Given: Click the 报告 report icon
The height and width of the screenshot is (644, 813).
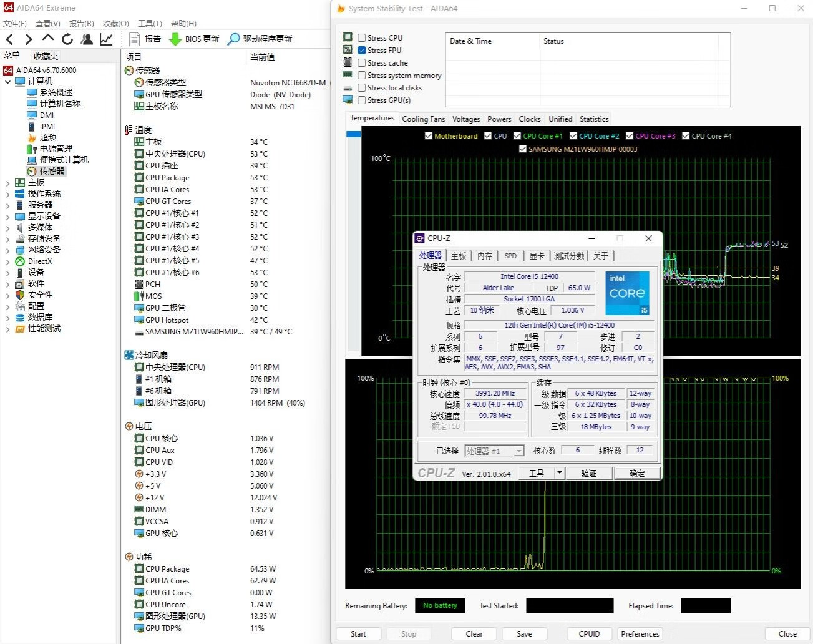Looking at the screenshot, I should (x=134, y=39).
